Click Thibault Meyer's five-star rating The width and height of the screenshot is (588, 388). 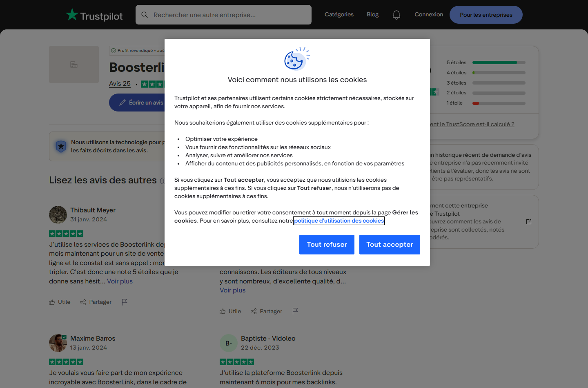pos(66,234)
